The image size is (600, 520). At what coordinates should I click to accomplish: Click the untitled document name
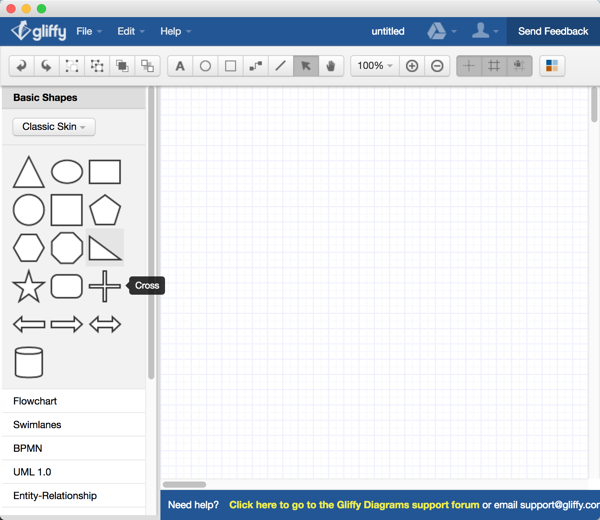coord(388,31)
